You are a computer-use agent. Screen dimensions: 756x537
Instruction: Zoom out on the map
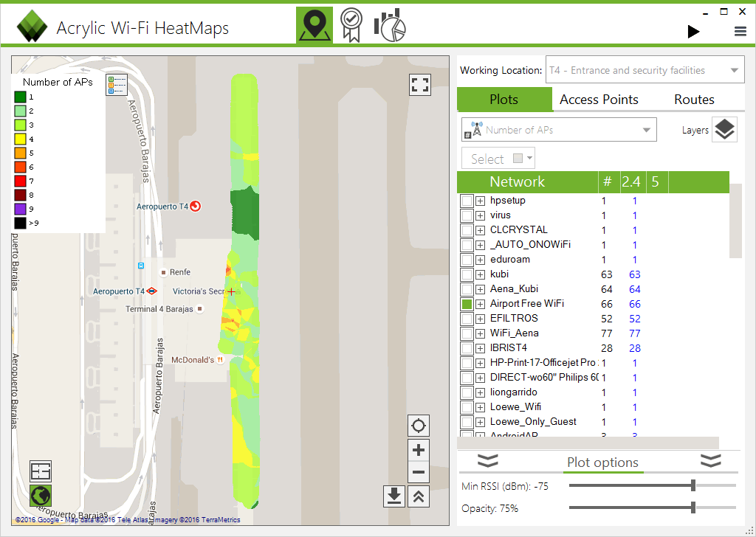coord(419,472)
